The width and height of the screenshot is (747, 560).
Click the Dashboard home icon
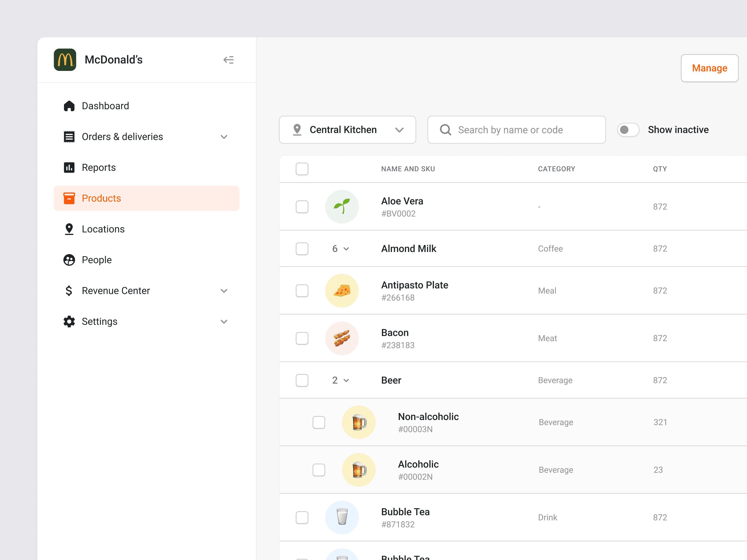(69, 106)
